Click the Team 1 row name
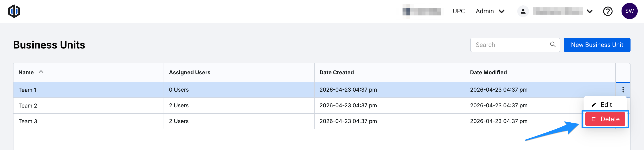Screen dimensions: 644x150 pos(27,90)
